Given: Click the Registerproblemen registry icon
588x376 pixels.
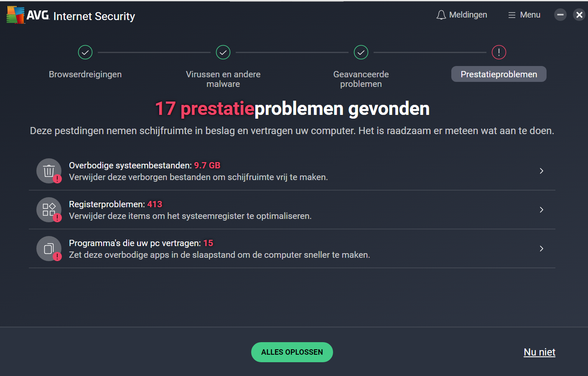Looking at the screenshot, I should [49, 209].
